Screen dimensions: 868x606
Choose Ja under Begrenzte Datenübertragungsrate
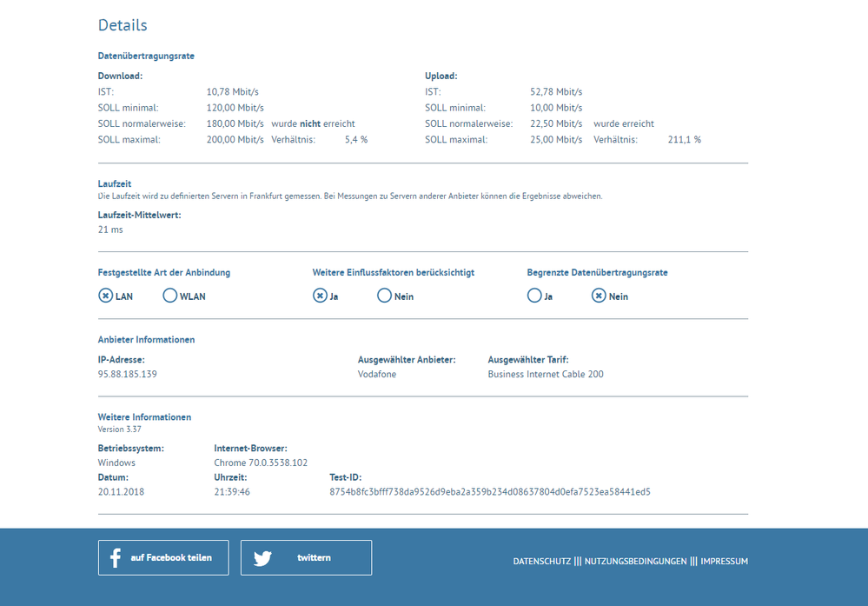(x=534, y=296)
